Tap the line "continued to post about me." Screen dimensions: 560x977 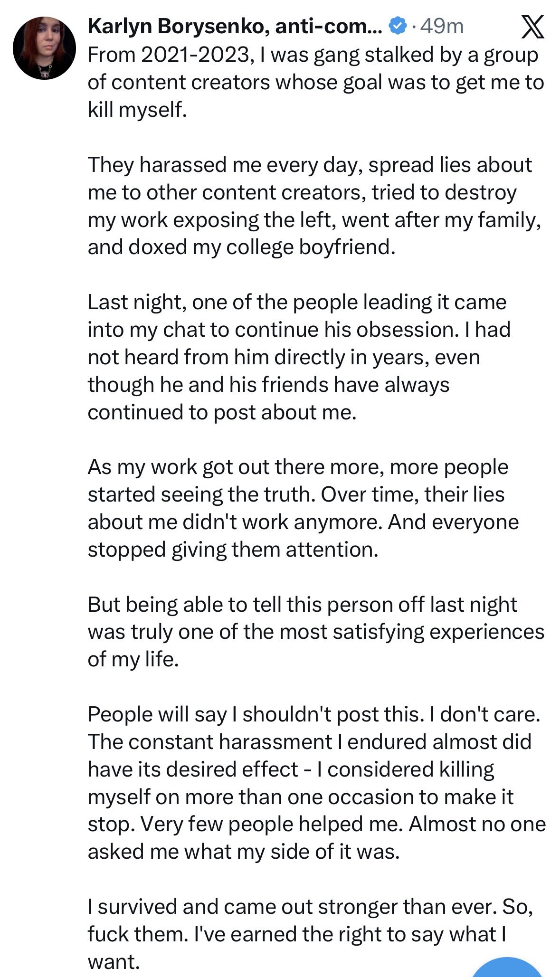[222, 412]
